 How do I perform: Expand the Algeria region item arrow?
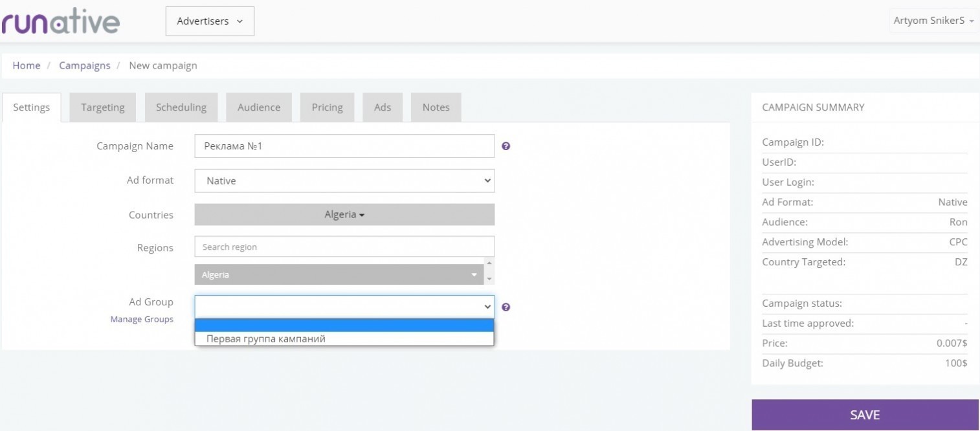(475, 275)
